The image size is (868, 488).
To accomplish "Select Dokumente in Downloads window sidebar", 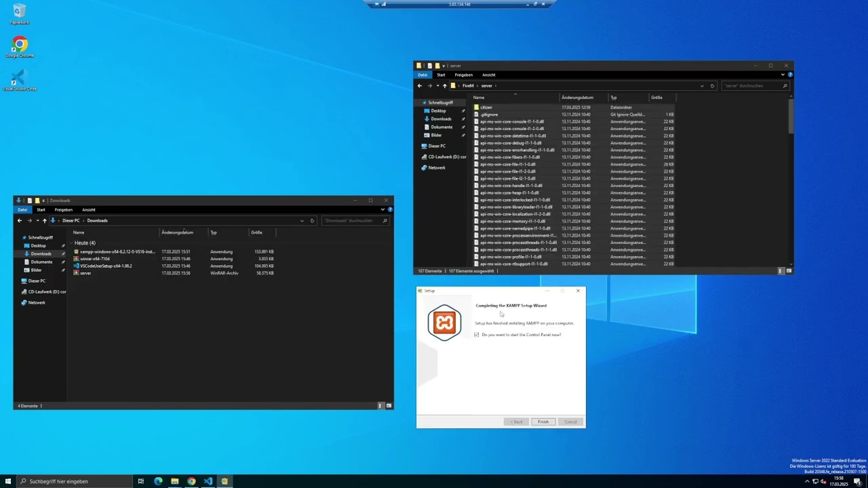I will click(41, 262).
